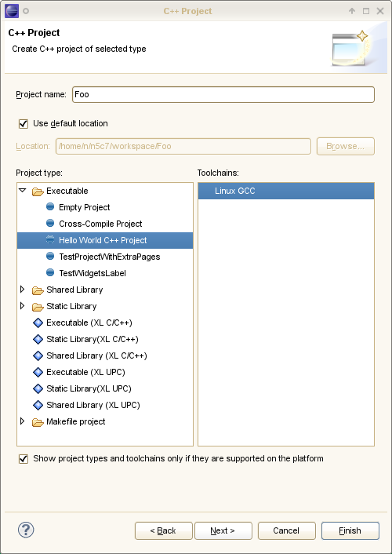Image resolution: width=392 pixels, height=554 pixels.
Task: Select Shared Library (XL UPC) label
Action: click(x=93, y=405)
